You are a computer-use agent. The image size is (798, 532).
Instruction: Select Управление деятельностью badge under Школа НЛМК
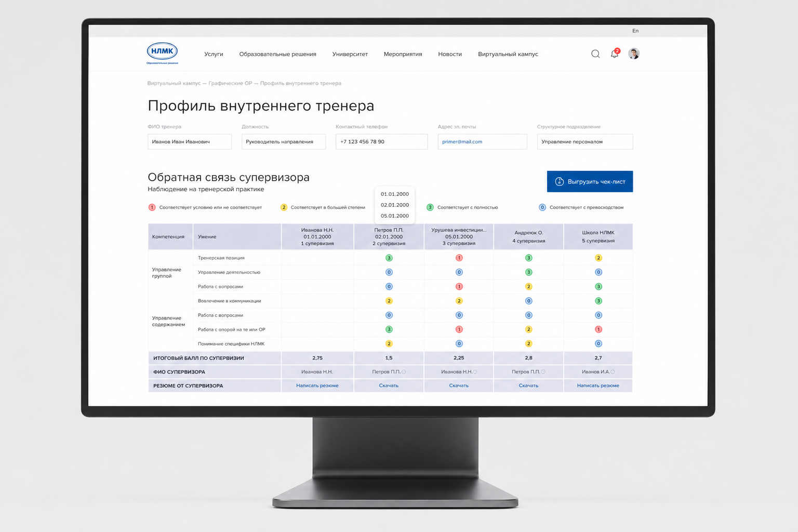598,272
